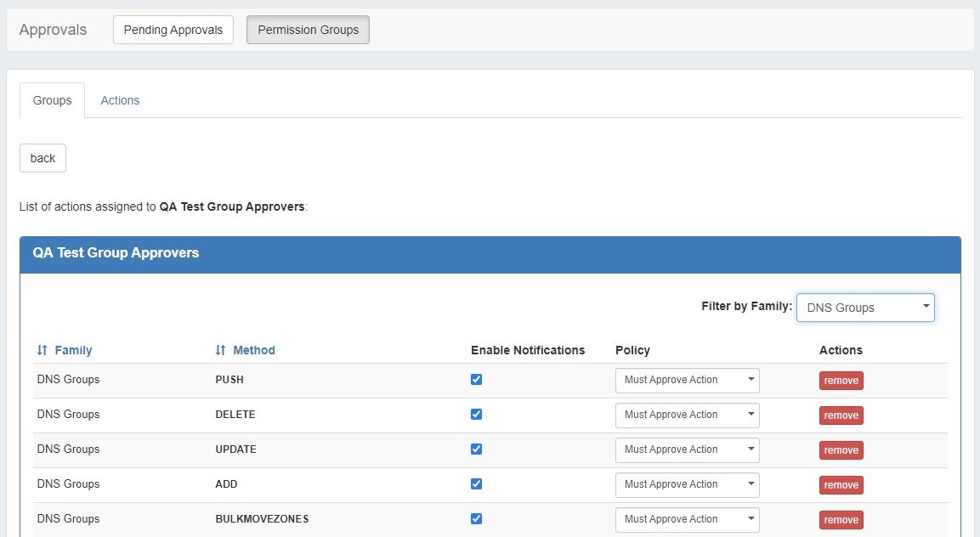Open Pending Approvals page

173,30
